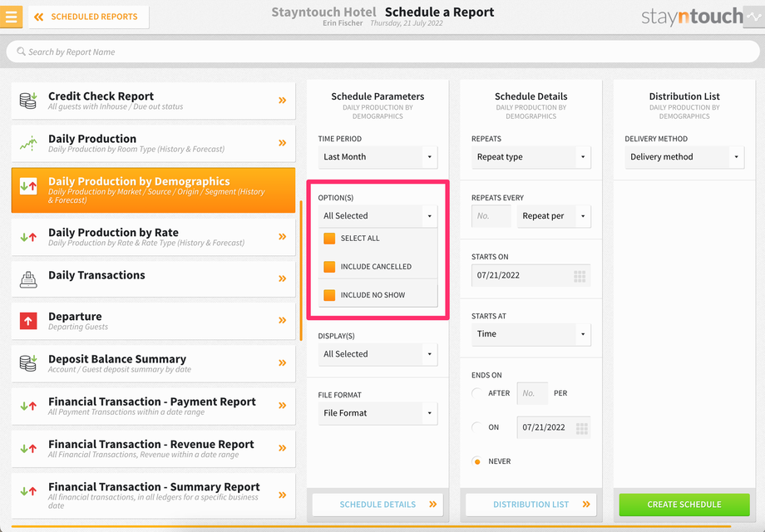Viewport: 765px width, 532px height.
Task: Expand Deposit Balance Summary chevron
Action: (282, 362)
